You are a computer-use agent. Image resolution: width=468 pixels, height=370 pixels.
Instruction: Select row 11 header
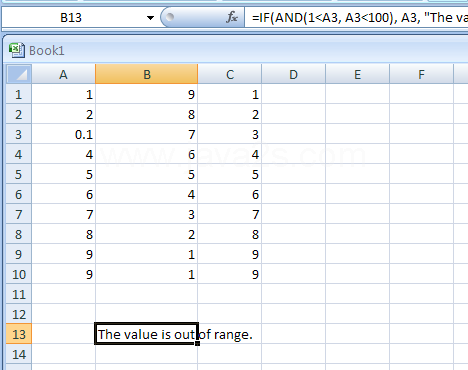(x=19, y=294)
